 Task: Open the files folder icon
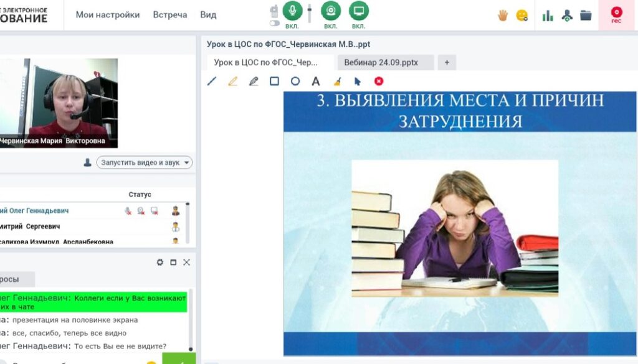tap(586, 16)
